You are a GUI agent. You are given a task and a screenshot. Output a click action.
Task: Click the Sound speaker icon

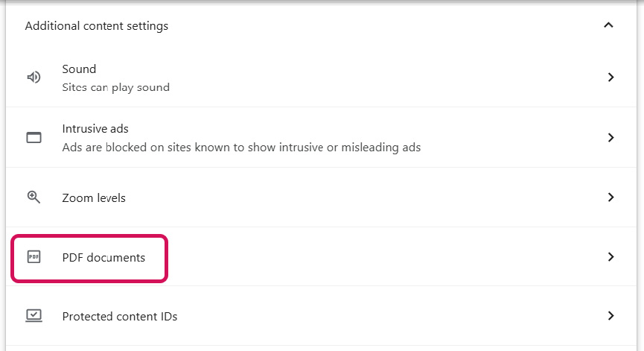click(34, 78)
